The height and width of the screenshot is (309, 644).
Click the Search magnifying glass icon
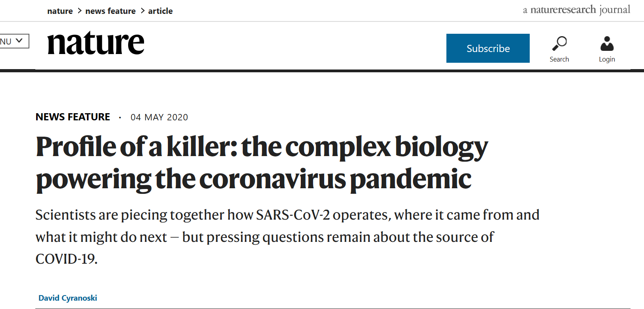(559, 43)
